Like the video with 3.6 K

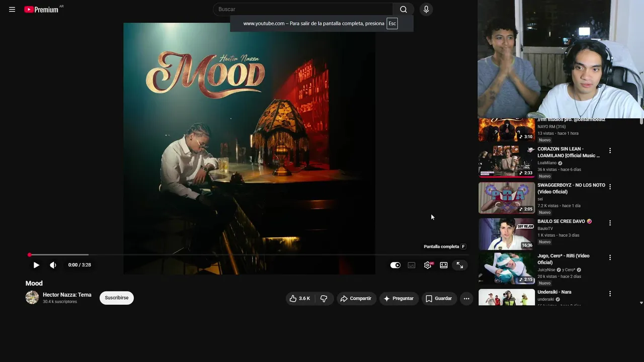[x=300, y=299]
